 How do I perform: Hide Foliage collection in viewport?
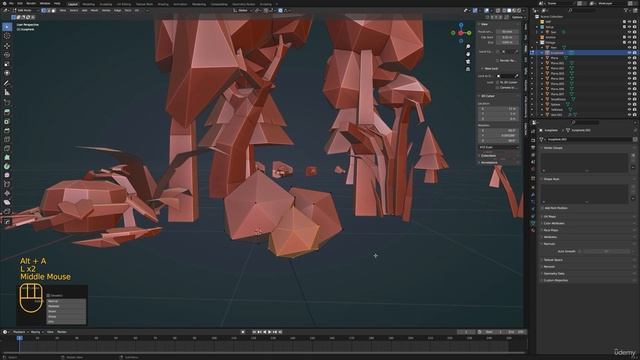pos(629,42)
